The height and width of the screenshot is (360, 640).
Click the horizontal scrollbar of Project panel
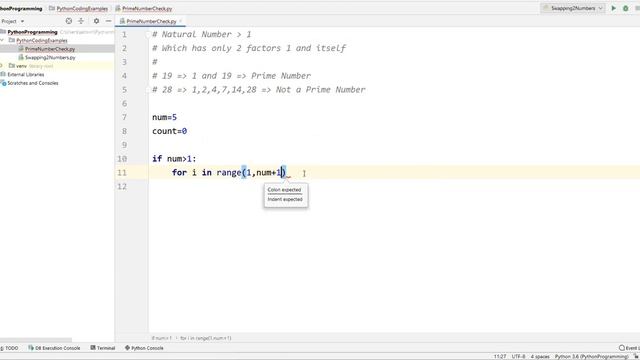(36, 340)
